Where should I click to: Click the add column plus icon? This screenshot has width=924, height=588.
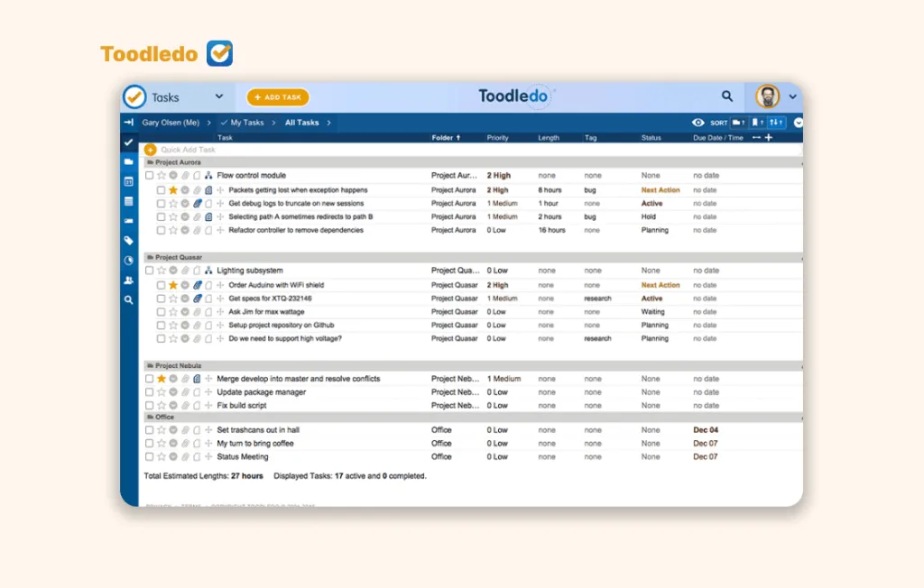[769, 138]
